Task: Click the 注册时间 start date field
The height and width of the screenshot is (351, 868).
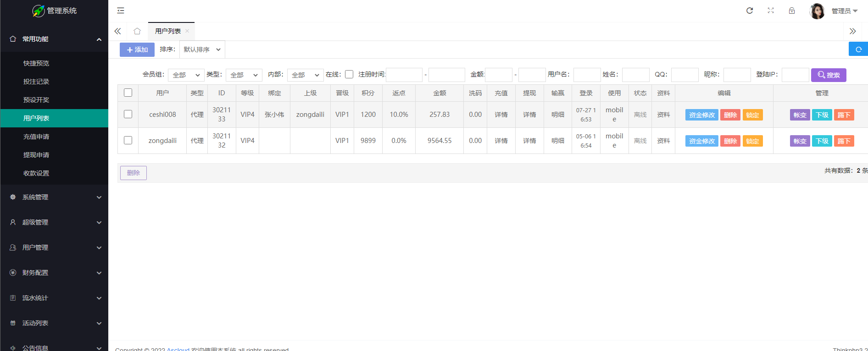Action: click(404, 75)
